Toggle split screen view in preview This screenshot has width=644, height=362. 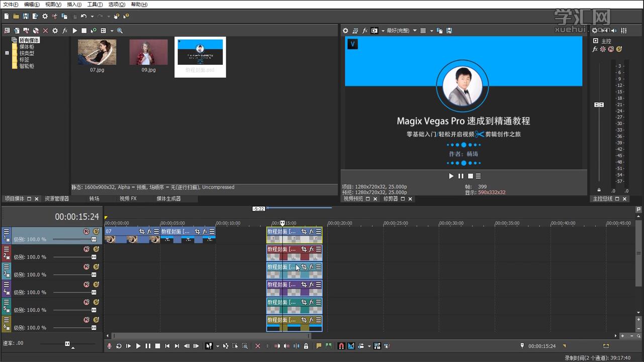click(374, 31)
